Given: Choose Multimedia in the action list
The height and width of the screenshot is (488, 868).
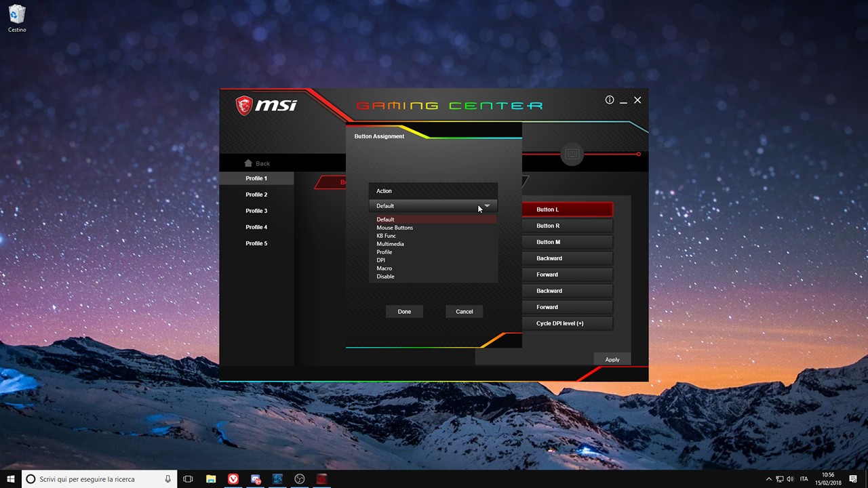Looking at the screenshot, I should tap(433, 244).
